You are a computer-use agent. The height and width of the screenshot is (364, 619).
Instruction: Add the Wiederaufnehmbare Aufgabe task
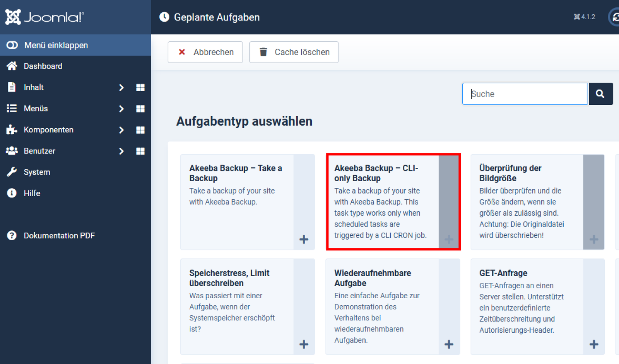(449, 344)
